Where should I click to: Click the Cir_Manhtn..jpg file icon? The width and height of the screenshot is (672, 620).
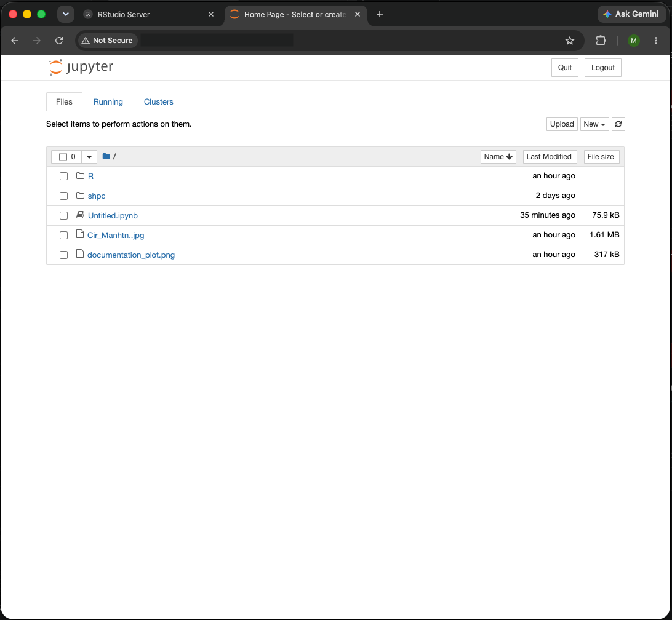[80, 234]
